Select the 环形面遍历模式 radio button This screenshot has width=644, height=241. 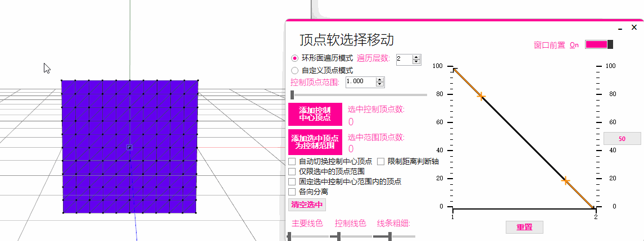pos(294,58)
